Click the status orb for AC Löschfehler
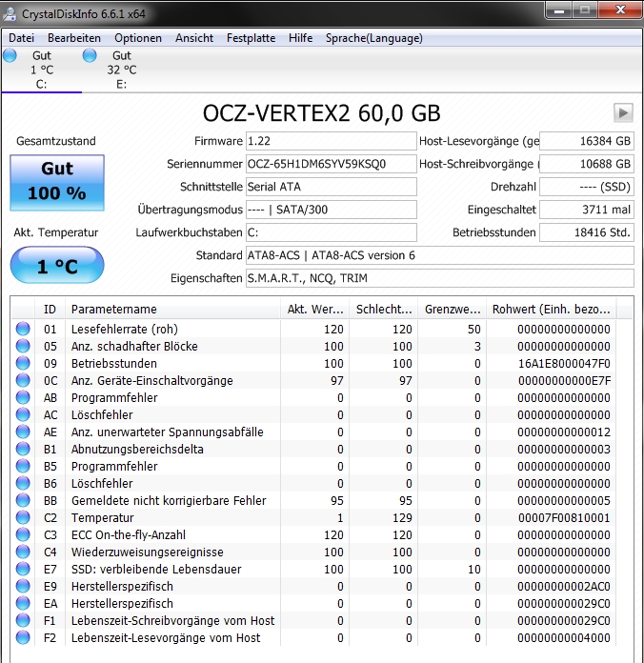The width and height of the screenshot is (644, 663). pyautogui.click(x=23, y=414)
